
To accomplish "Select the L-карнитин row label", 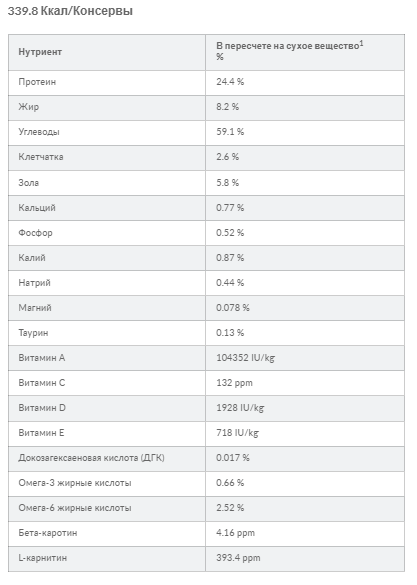I will pyautogui.click(x=43, y=558).
